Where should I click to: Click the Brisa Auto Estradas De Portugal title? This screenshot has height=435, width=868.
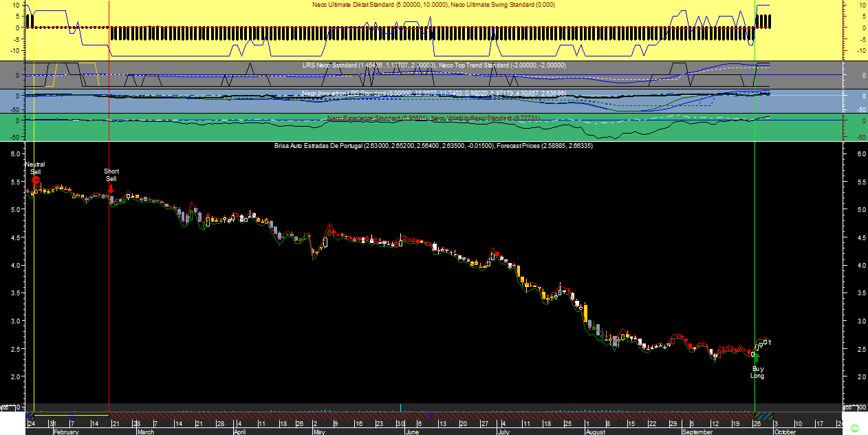click(318, 146)
